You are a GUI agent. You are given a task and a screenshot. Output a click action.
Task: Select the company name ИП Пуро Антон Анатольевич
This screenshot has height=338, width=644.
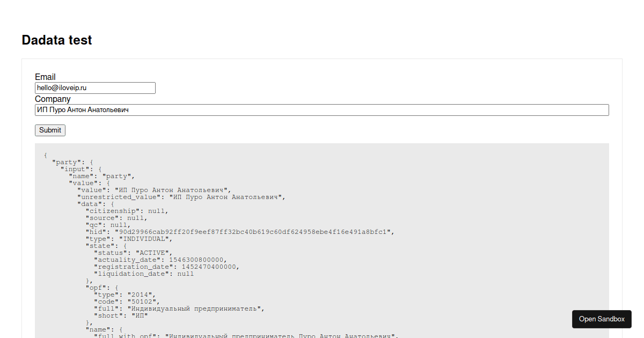(82, 109)
